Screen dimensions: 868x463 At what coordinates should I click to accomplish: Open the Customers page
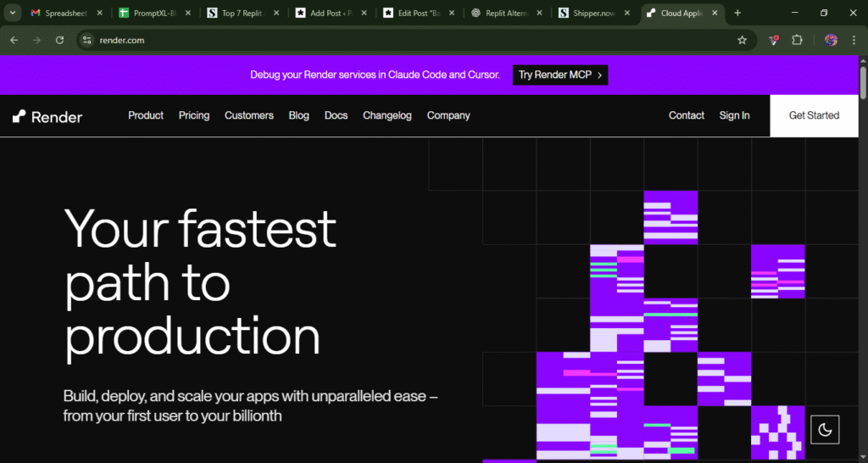coord(249,115)
